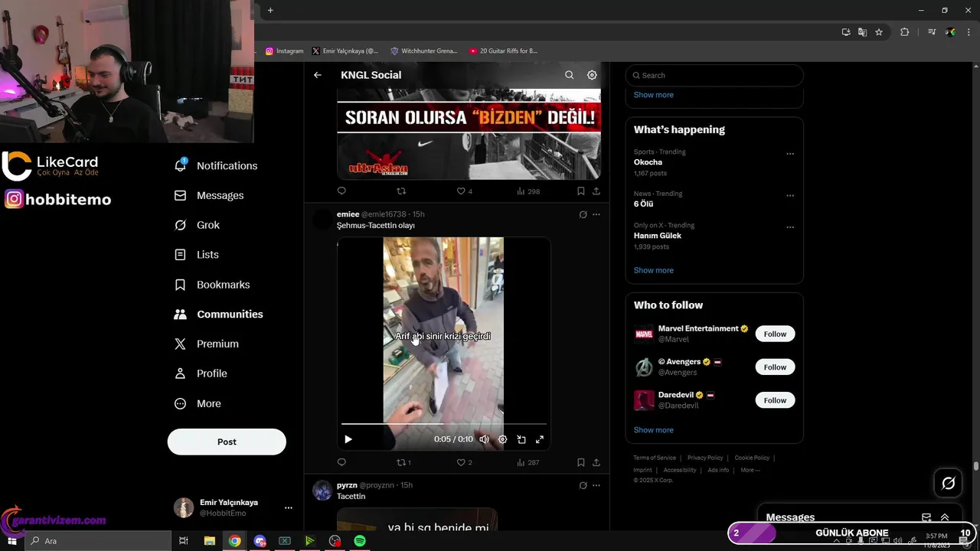
Task: Follow Marvel Entertainment
Action: [x=775, y=334]
